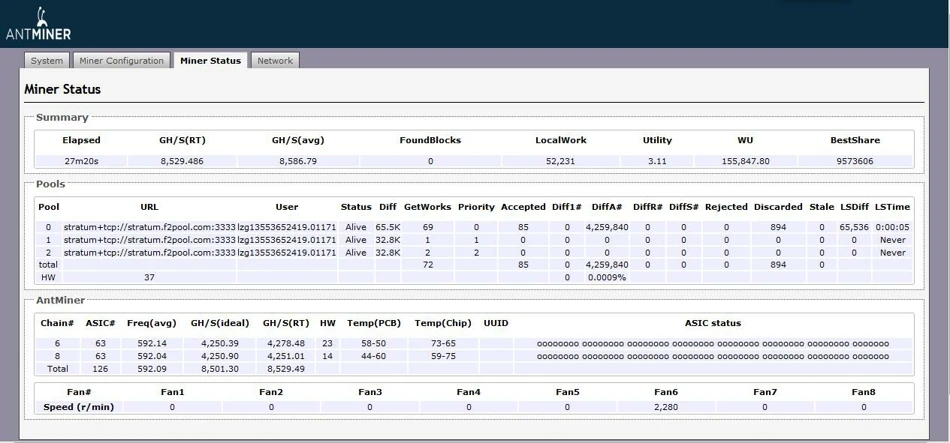
Task: Click the HW count 37
Action: [x=149, y=277]
